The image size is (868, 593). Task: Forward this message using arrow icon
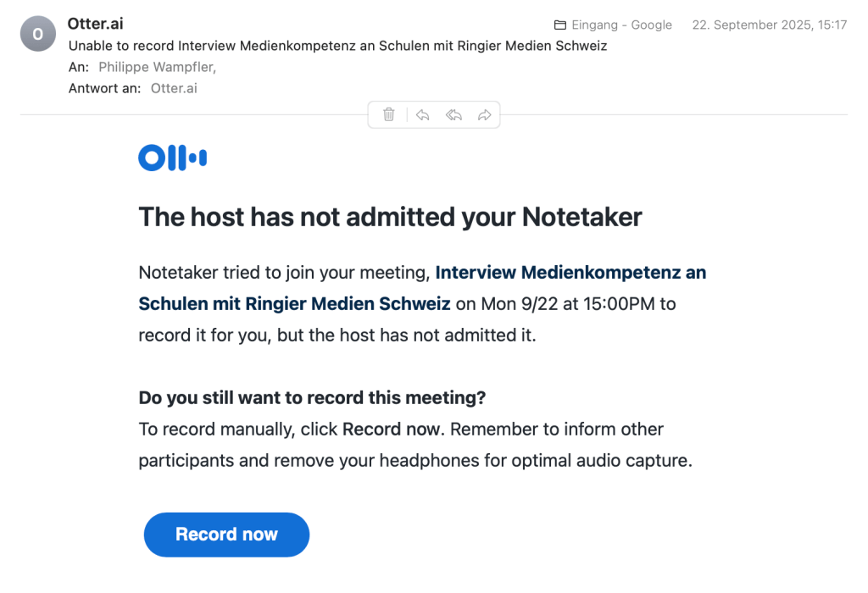[484, 114]
